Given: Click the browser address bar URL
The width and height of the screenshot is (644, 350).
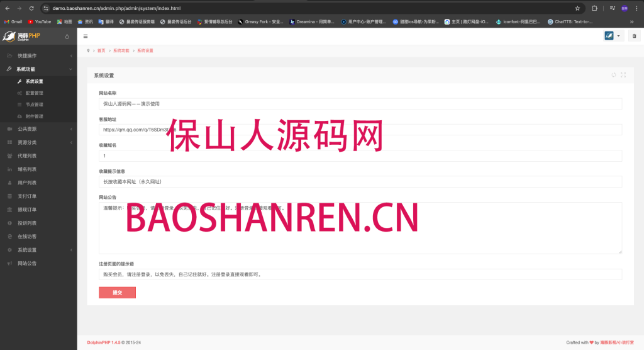Looking at the screenshot, I should [116, 8].
